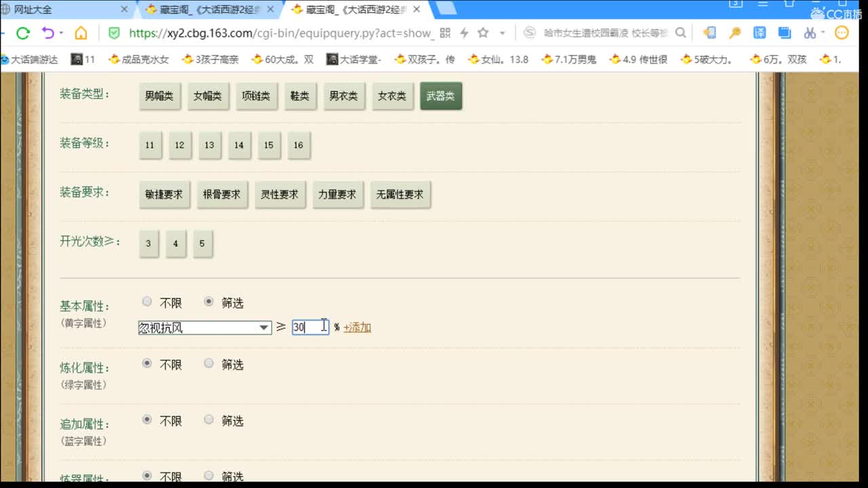Image resolution: width=868 pixels, height=488 pixels.
Task: Select 筛选 for 追加属性
Action: pyautogui.click(x=209, y=420)
